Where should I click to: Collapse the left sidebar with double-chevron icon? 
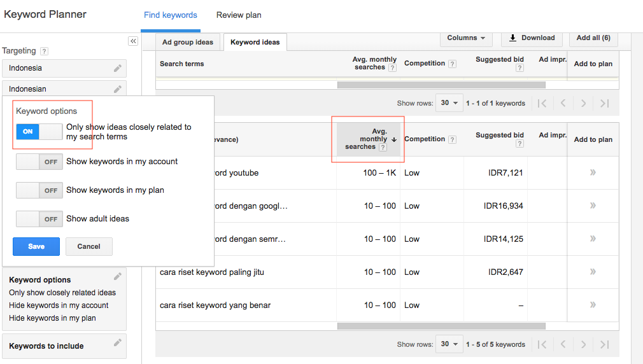133,41
